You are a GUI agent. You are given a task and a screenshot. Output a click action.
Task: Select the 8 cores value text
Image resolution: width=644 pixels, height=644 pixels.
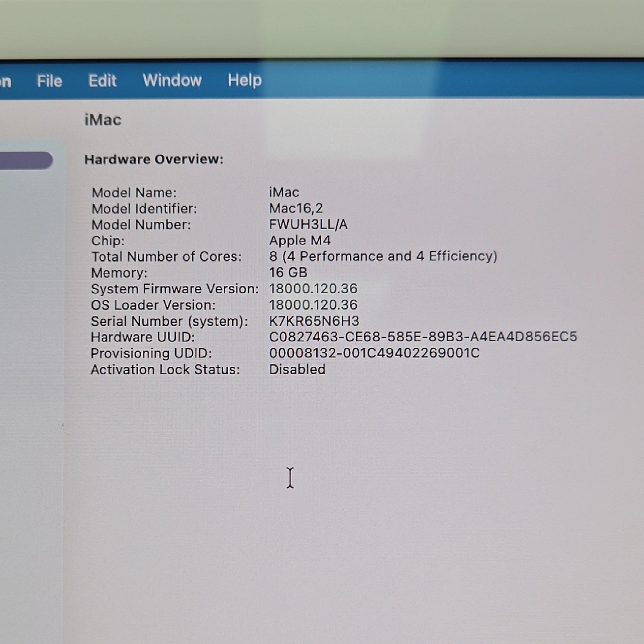coord(383,256)
